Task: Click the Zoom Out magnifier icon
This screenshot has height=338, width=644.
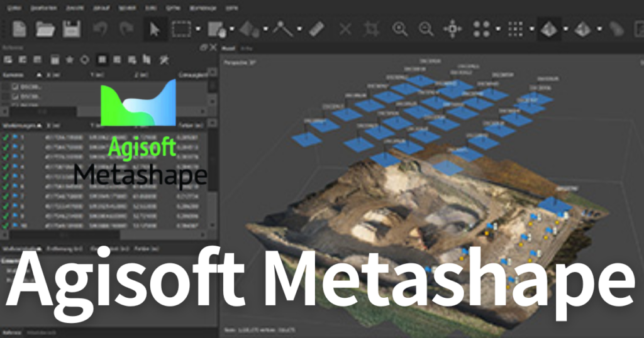Action: pyautogui.click(x=426, y=28)
